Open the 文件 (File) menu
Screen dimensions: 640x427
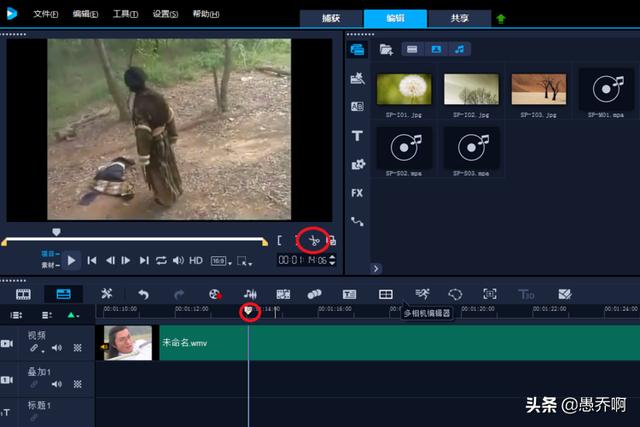click(45, 14)
